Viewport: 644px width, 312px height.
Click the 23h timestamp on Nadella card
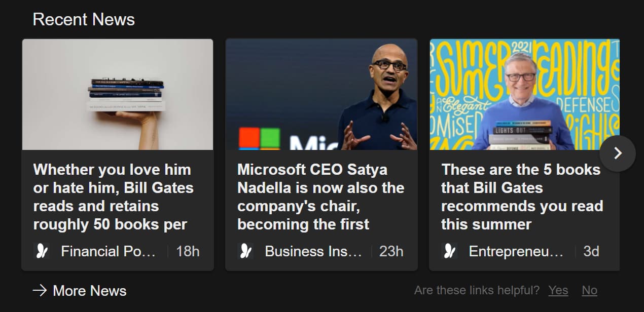(391, 251)
